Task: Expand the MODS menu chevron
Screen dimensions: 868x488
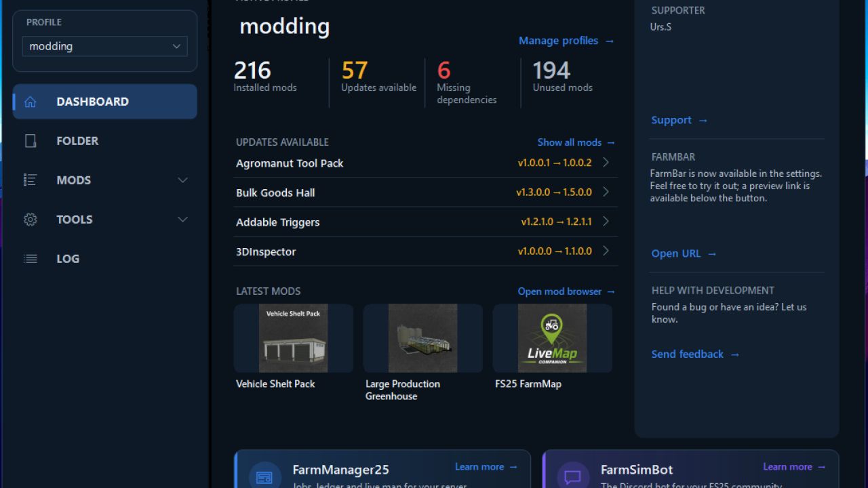Action: pyautogui.click(x=182, y=180)
